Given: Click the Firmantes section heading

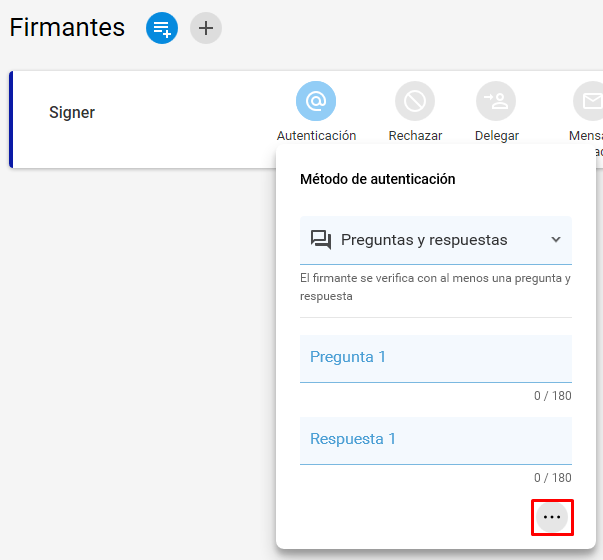Looking at the screenshot, I should [x=67, y=28].
